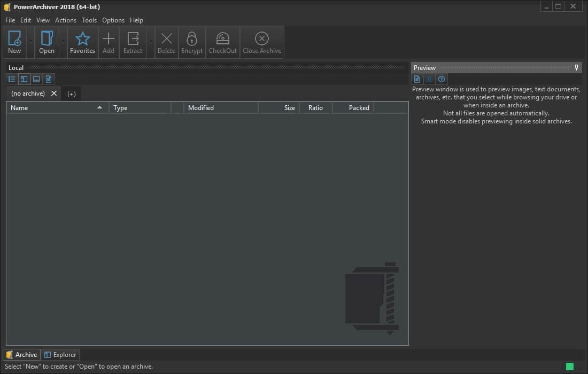Click the Delete toolbar icon

(166, 42)
